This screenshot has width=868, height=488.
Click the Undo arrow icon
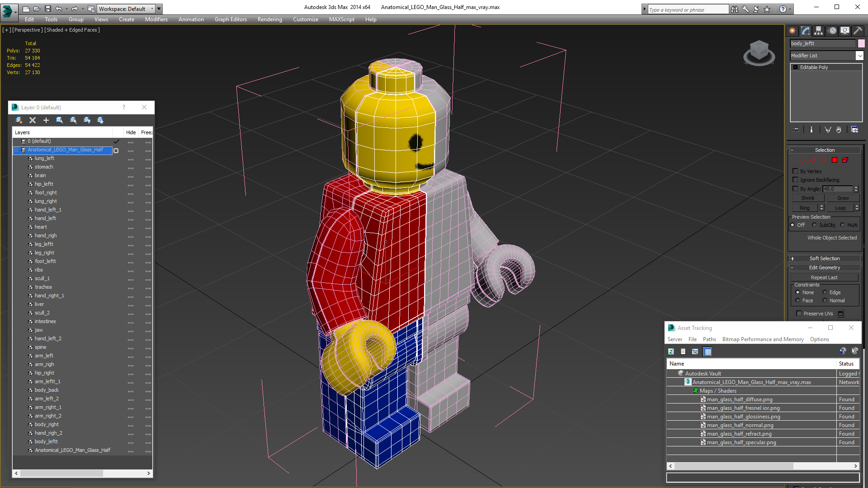(x=59, y=9)
